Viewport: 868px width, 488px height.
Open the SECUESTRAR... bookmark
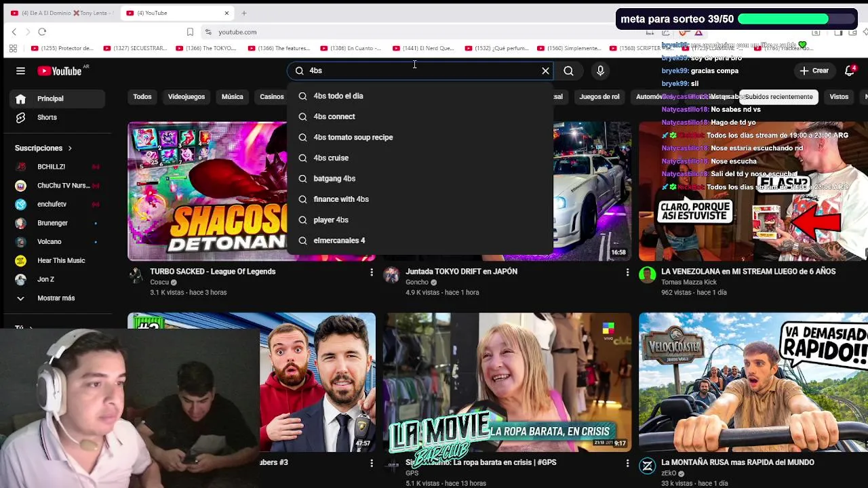click(135, 48)
